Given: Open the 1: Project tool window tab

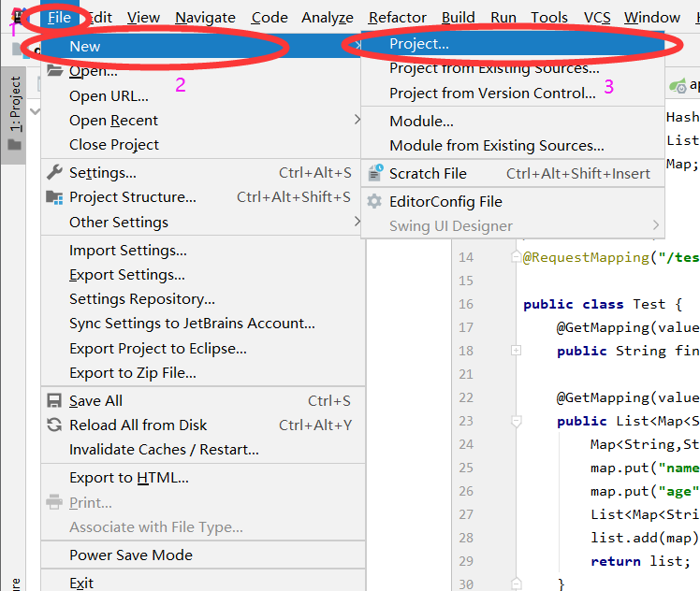Looking at the screenshot, I should tap(14, 114).
